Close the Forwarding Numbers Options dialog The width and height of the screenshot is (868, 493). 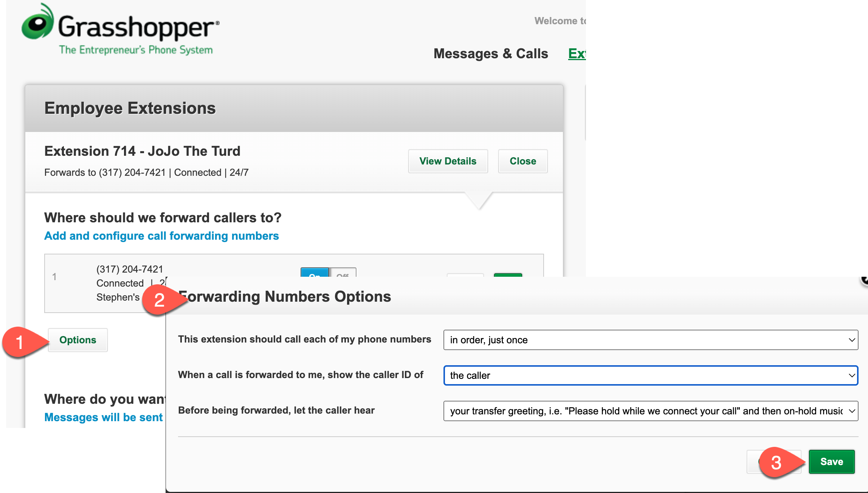pos(865,279)
